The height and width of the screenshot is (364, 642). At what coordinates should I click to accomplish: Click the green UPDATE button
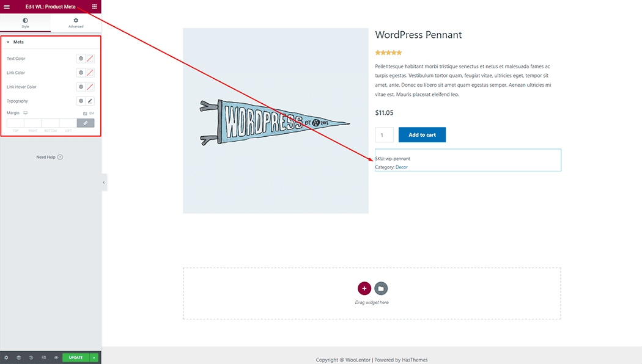coord(76,357)
